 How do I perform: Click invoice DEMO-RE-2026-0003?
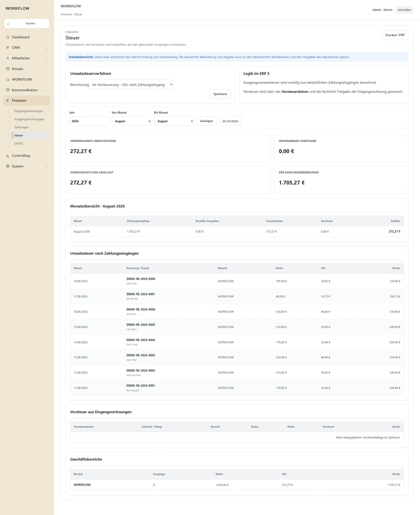(x=141, y=355)
